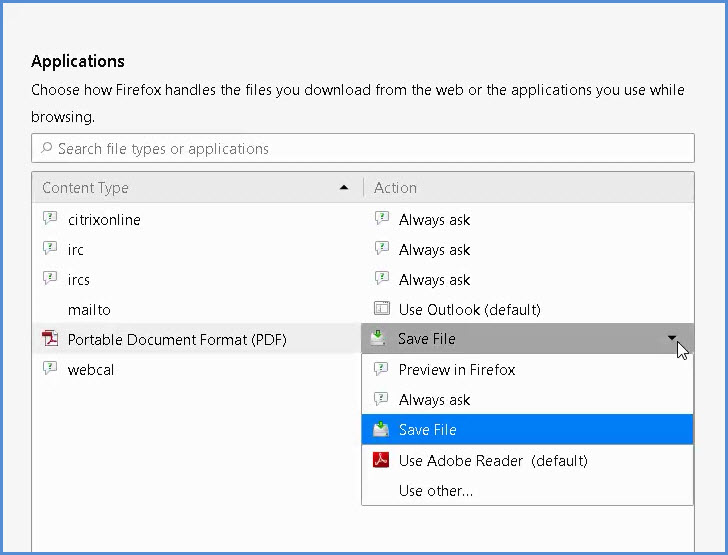The height and width of the screenshot is (555, 728).
Task: Click the PDF document icon
Action: (50, 339)
